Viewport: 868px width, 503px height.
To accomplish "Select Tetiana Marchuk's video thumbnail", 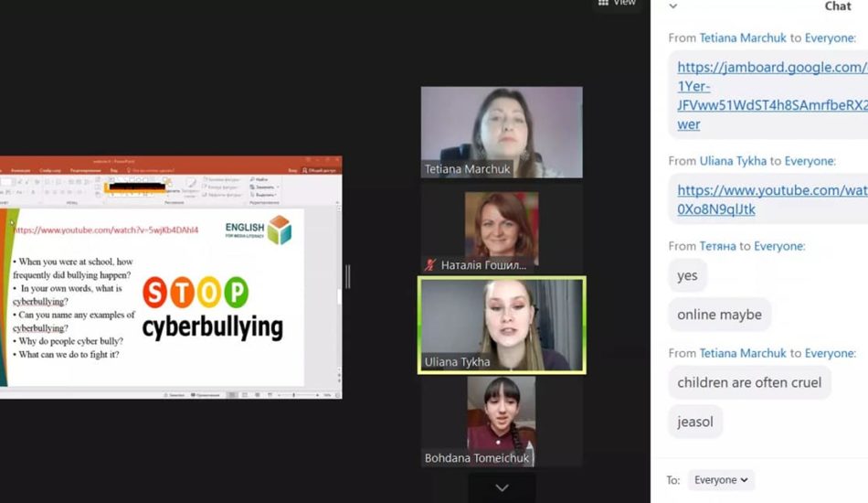I will [502, 132].
